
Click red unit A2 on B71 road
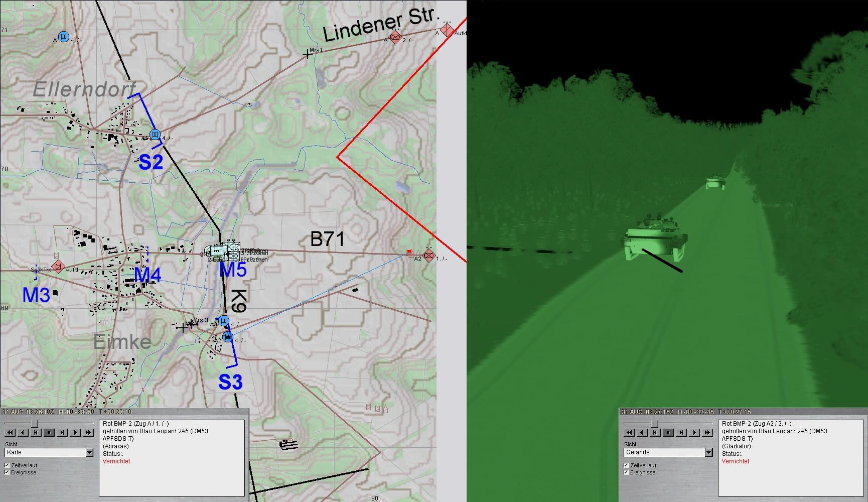tap(428, 255)
